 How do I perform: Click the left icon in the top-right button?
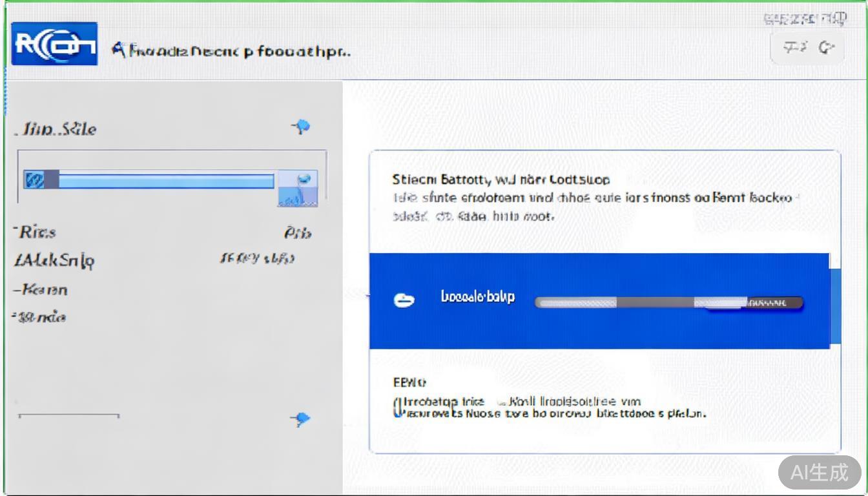pyautogui.click(x=794, y=48)
